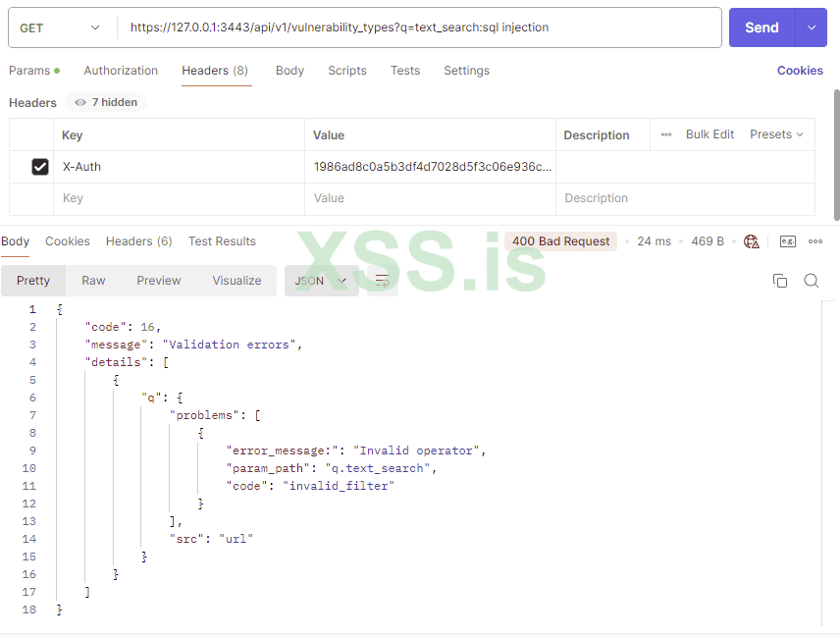
Task: Click the network warning globe icon
Action: pyautogui.click(x=752, y=241)
